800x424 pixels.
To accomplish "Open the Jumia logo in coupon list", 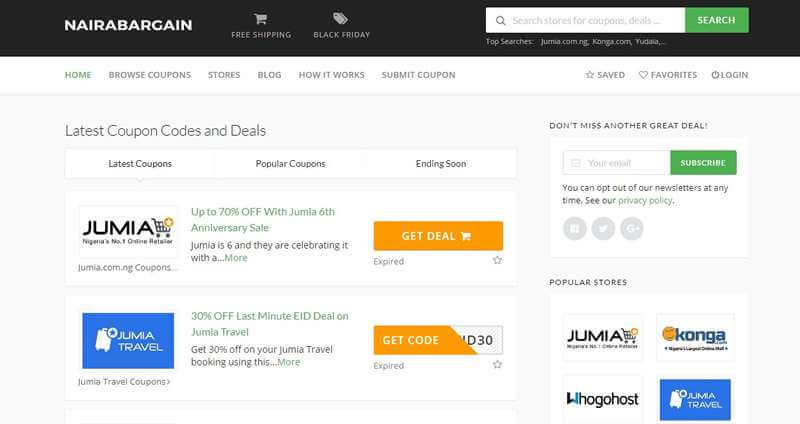I will tap(128, 232).
